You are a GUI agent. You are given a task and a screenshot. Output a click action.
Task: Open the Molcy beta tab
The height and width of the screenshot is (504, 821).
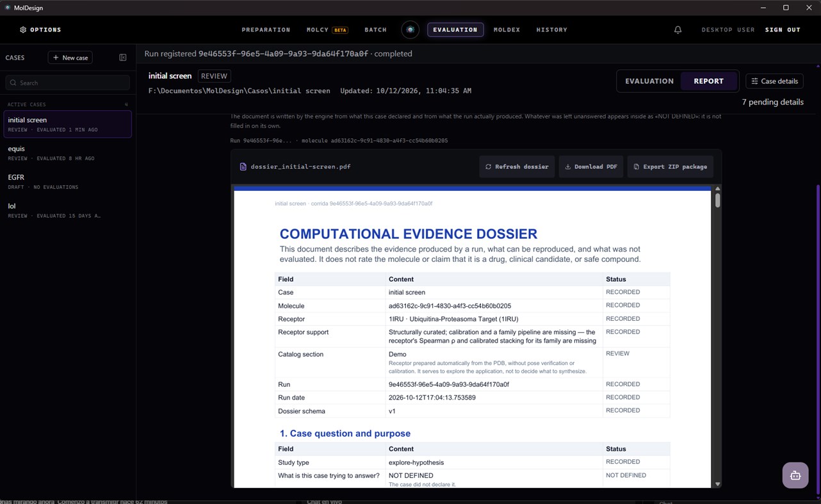tap(327, 29)
